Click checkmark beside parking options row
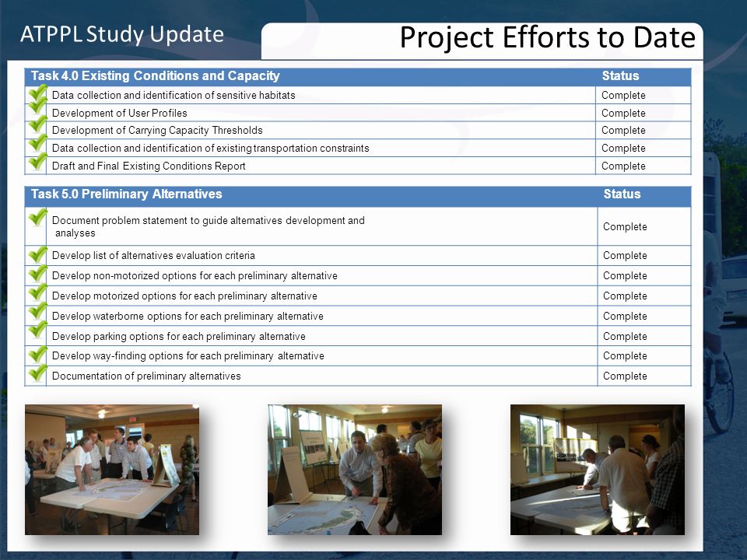Viewport: 747px width, 560px height. coord(37,330)
